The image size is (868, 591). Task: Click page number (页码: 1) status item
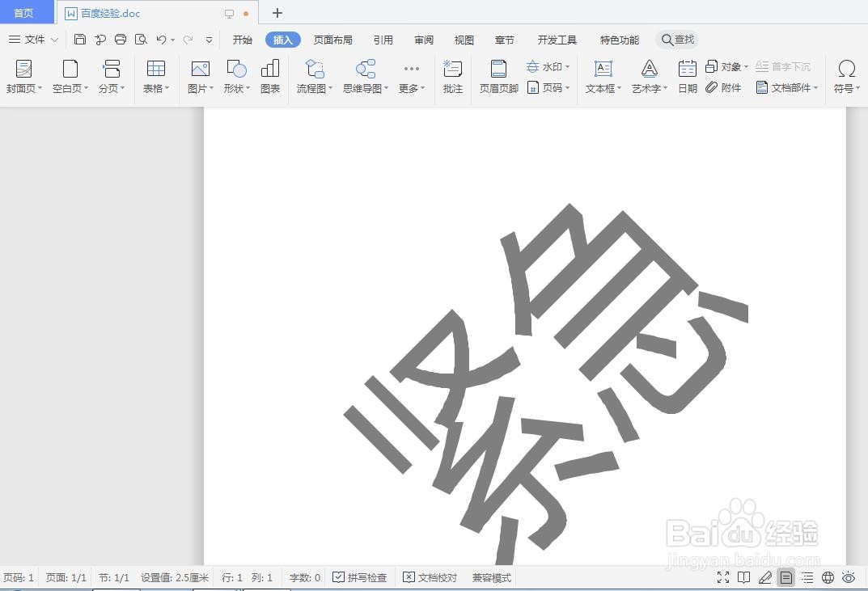pyautogui.click(x=19, y=578)
